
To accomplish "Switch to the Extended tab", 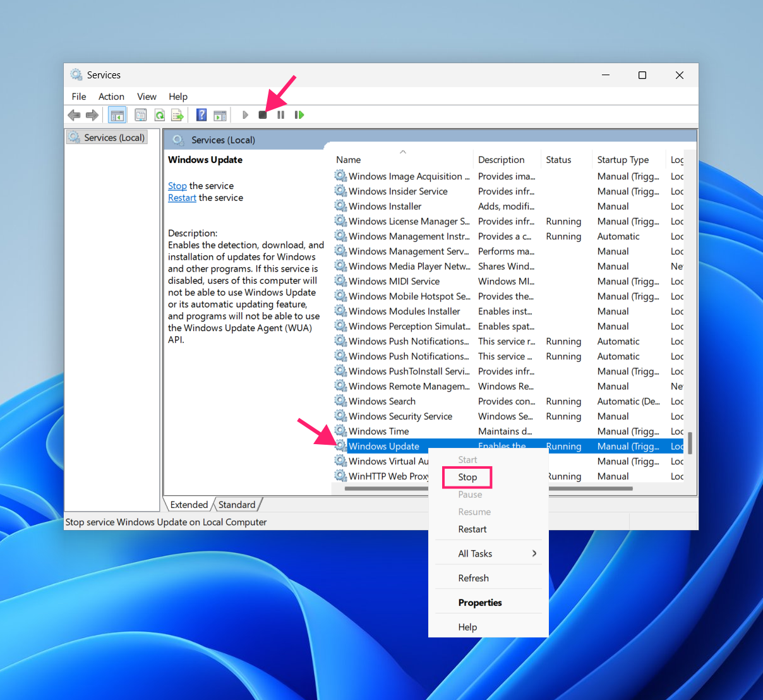I will (189, 505).
